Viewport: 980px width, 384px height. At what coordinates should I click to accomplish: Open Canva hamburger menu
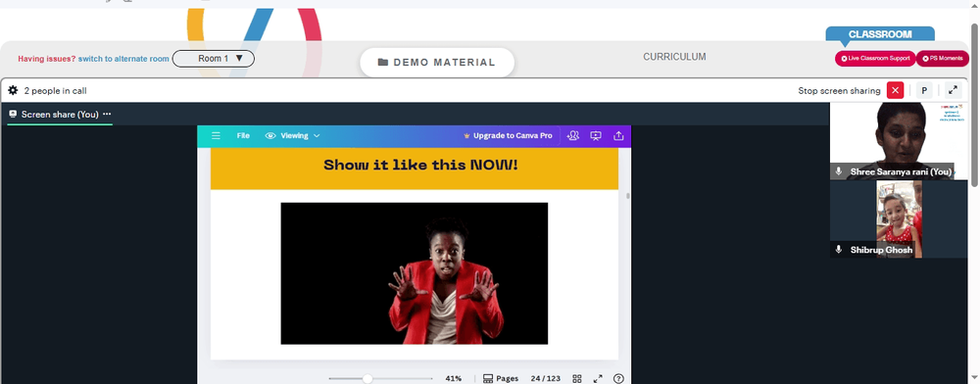pos(216,135)
